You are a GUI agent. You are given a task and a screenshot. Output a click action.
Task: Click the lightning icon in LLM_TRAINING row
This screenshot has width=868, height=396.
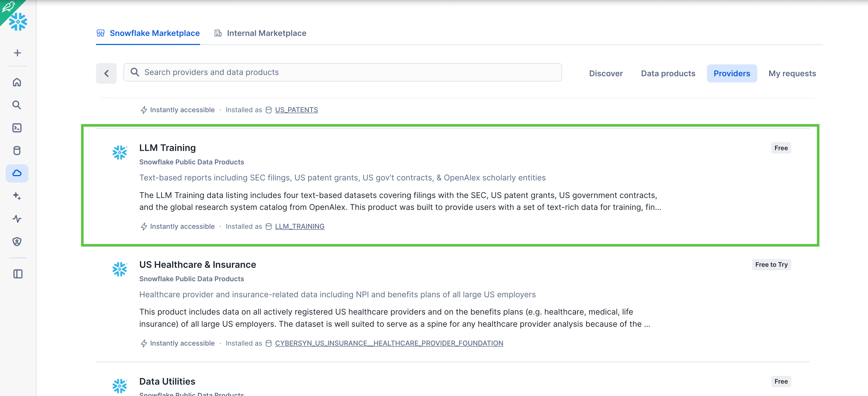[x=144, y=227]
